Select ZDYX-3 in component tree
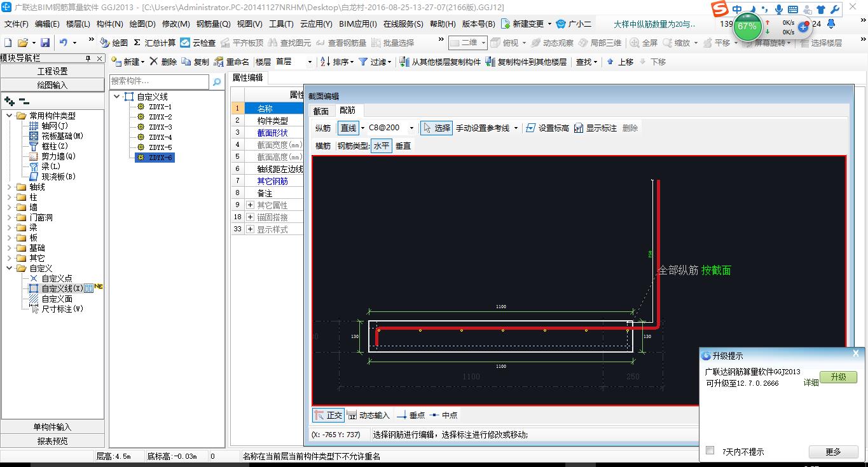868x467 pixels. pyautogui.click(x=160, y=127)
